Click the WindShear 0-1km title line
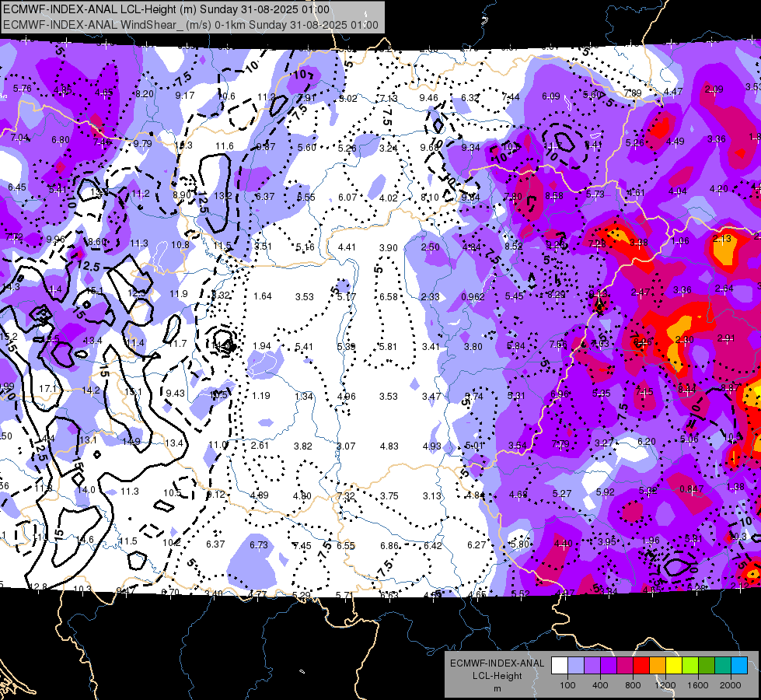Viewport: 761px width, 700px height. tap(190, 25)
